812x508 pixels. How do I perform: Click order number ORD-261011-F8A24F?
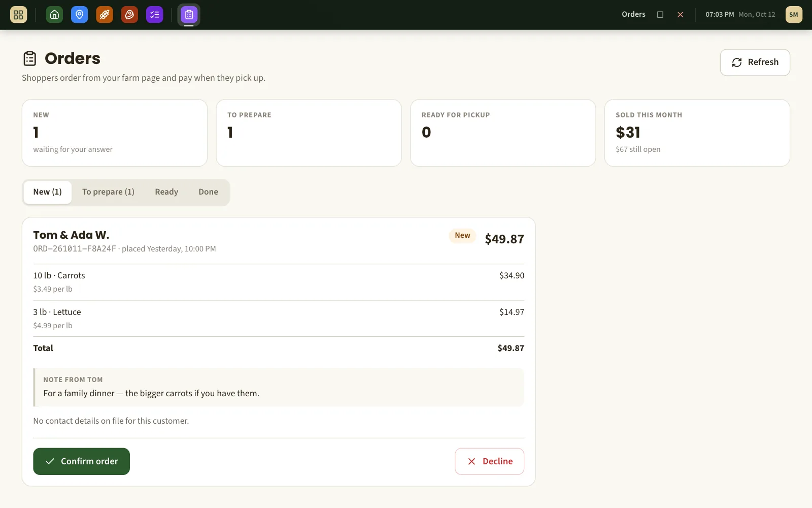point(75,249)
